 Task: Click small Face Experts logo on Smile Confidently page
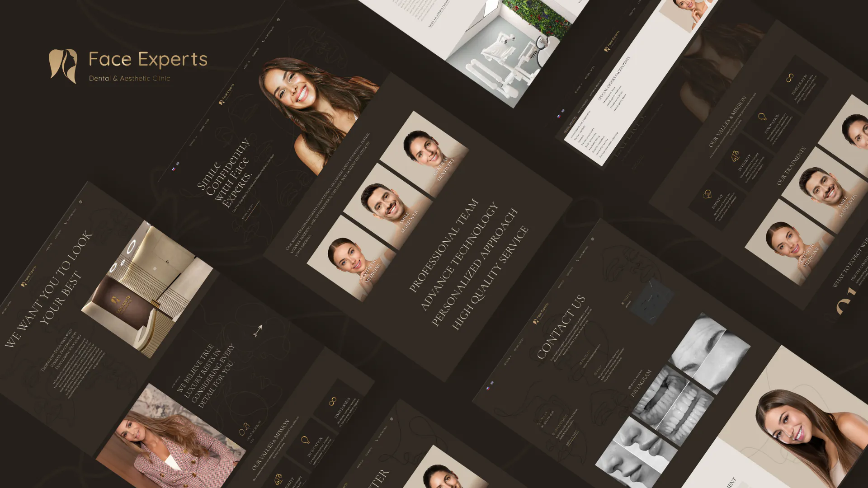(226, 94)
